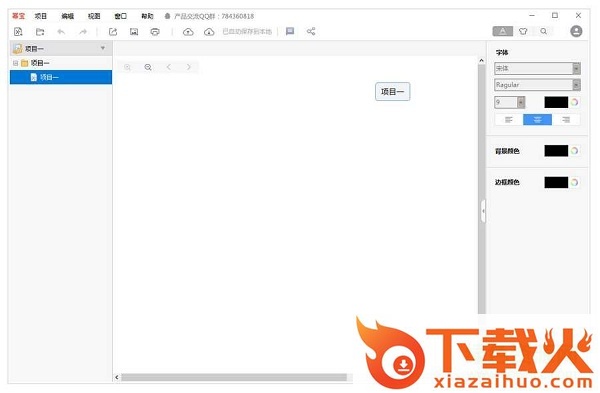Select center text alignment
This screenshot has height=393, width=600.
(537, 120)
